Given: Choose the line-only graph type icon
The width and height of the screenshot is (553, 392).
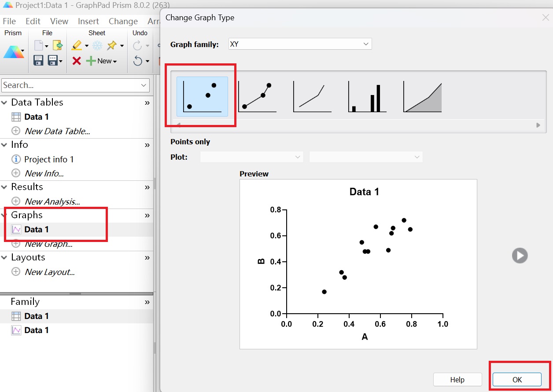Looking at the screenshot, I should [x=312, y=97].
